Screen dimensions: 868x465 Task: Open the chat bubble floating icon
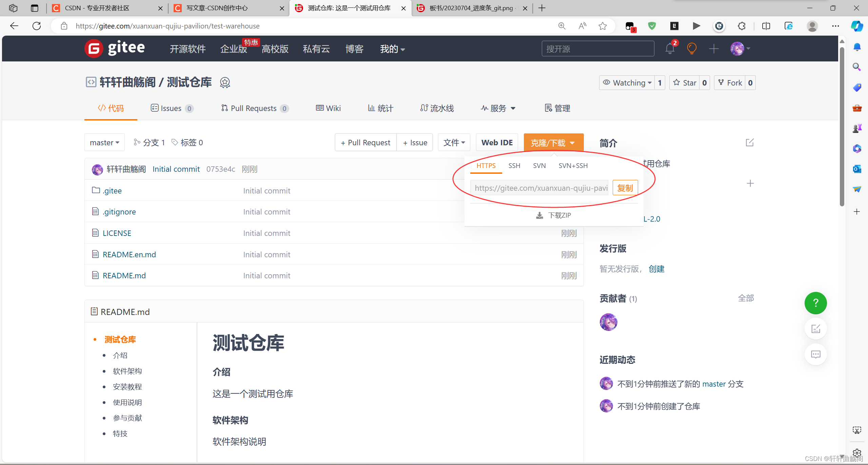click(815, 355)
